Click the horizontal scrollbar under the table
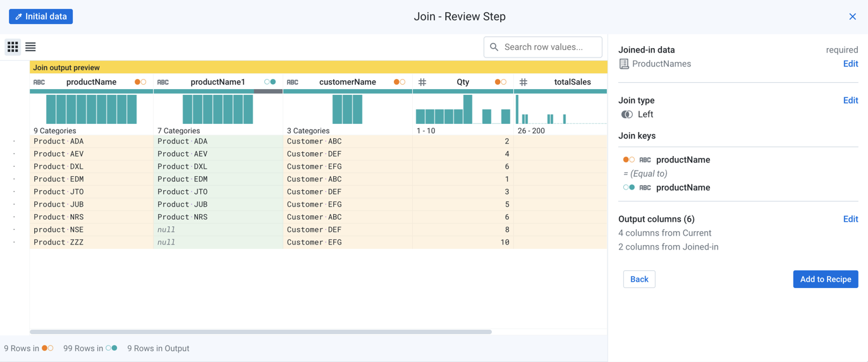Viewport: 868px width, 362px height. (260, 332)
